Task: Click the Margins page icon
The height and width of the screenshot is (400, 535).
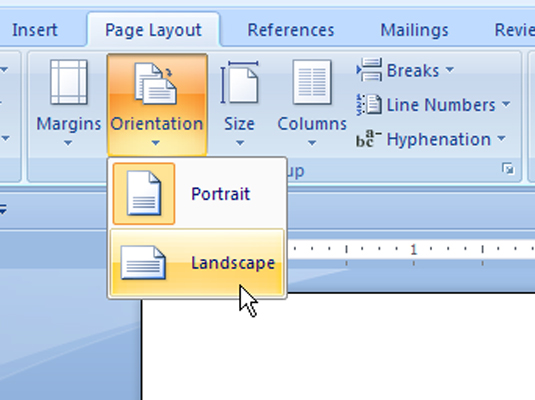Action: [x=69, y=82]
